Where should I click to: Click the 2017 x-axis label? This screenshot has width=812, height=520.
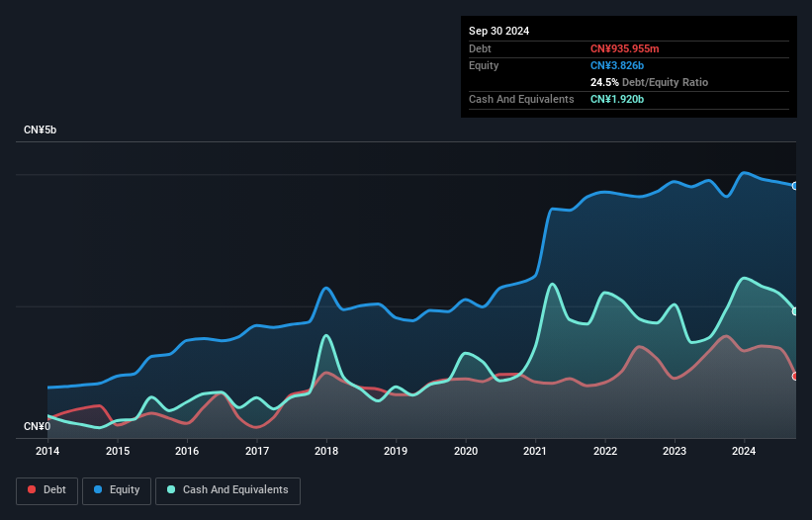coord(257,451)
